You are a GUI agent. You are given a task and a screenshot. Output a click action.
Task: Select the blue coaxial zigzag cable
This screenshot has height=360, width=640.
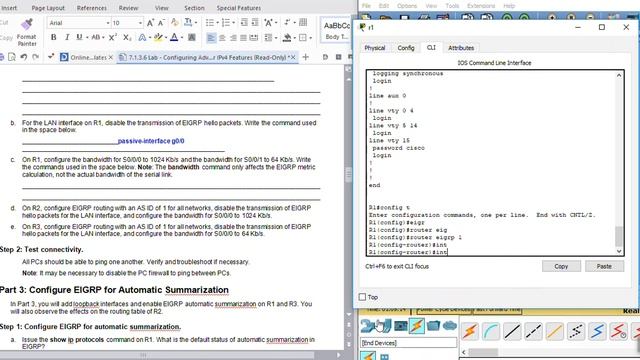point(597,331)
